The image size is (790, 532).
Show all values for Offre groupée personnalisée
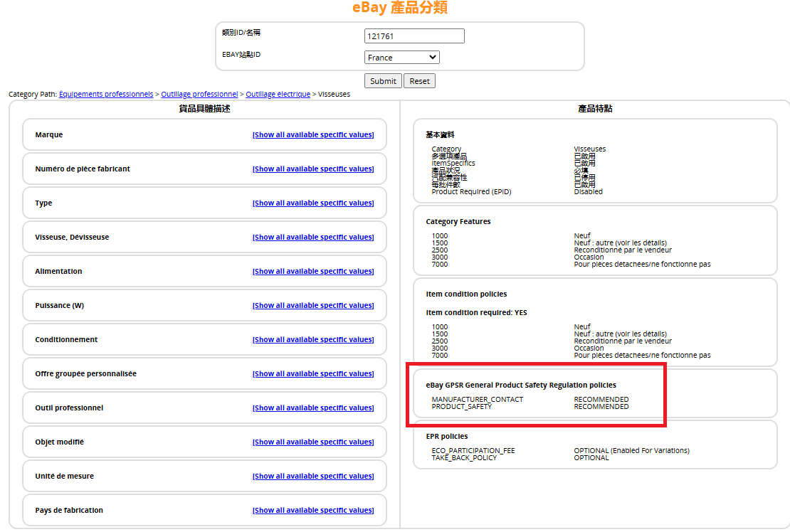[x=313, y=374]
